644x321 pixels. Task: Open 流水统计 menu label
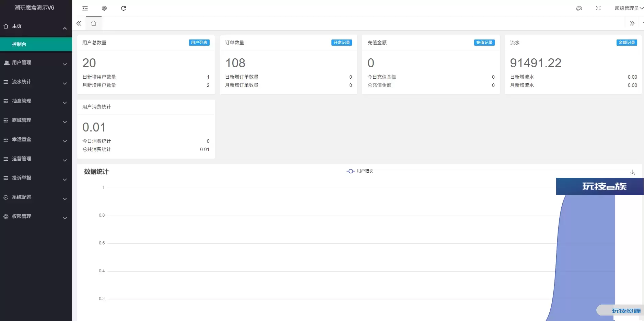(22, 82)
